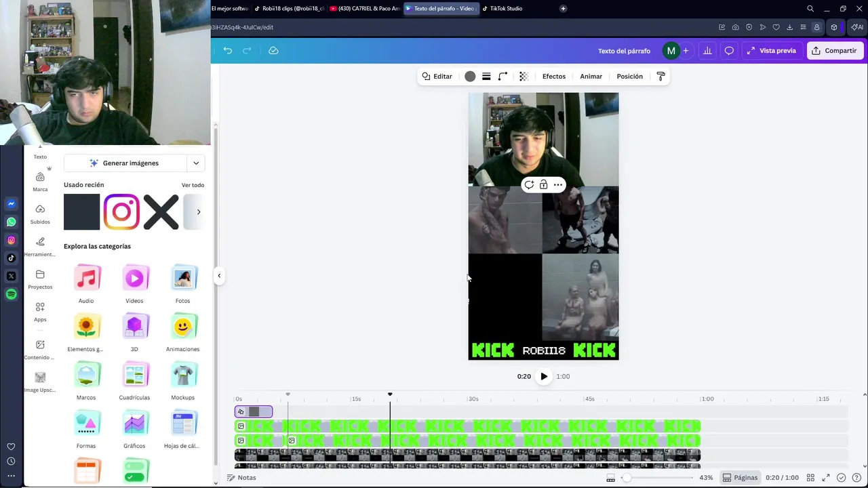The image size is (868, 488).
Task: Open the Efectos menu
Action: coord(554,77)
